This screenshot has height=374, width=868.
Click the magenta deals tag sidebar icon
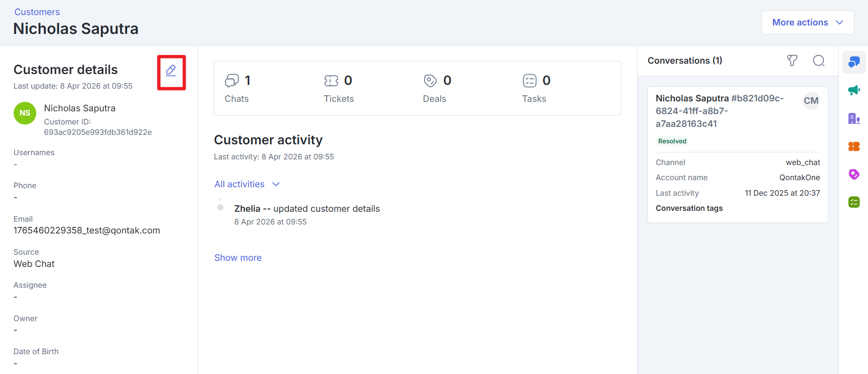(x=854, y=175)
